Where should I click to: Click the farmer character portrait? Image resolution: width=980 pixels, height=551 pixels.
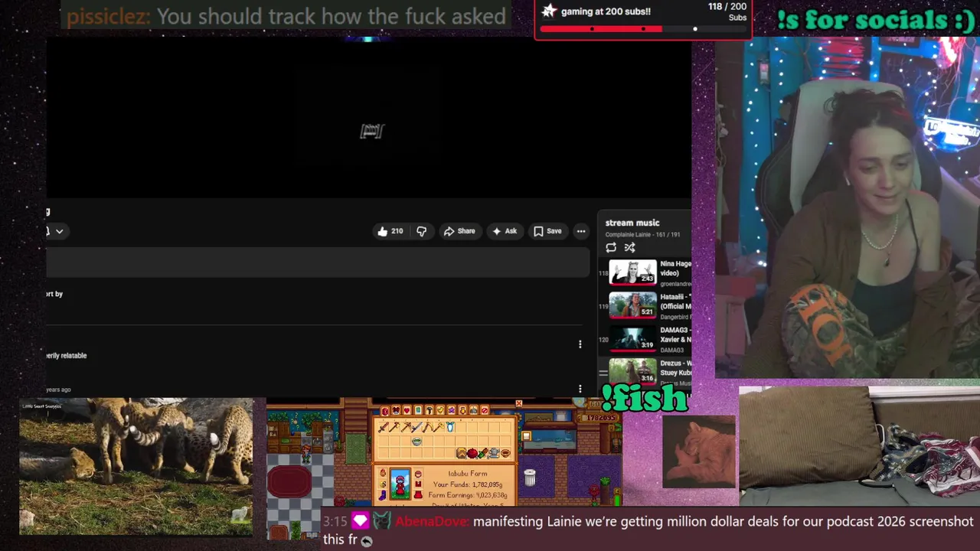coord(400,484)
